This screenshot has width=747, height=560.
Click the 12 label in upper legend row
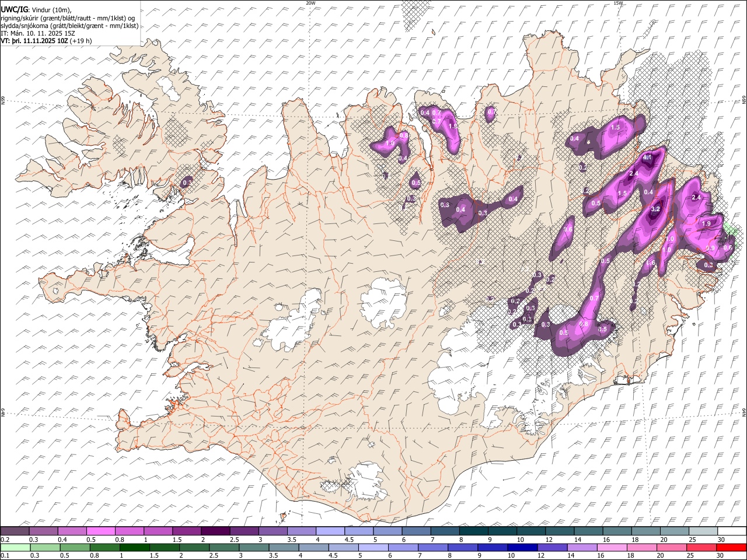pyautogui.click(x=549, y=540)
